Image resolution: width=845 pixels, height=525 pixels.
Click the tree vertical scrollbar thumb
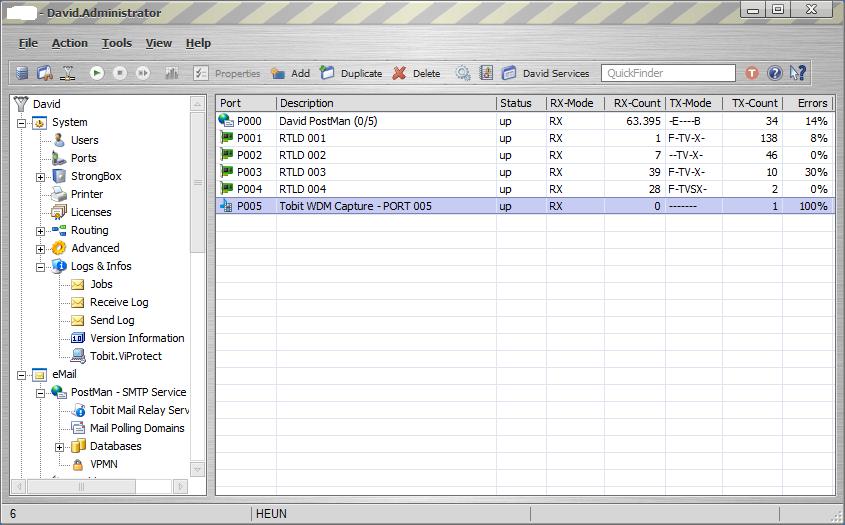(x=198, y=182)
